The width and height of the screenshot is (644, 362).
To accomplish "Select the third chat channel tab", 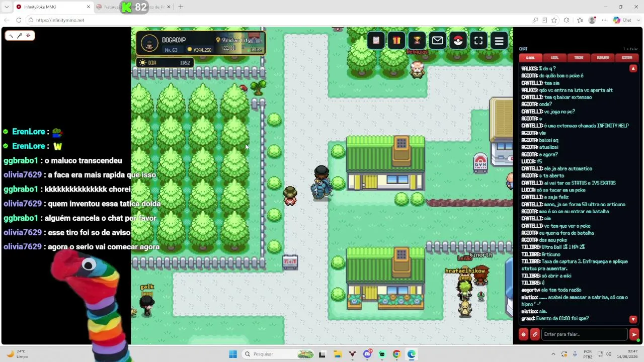I will [x=579, y=57].
